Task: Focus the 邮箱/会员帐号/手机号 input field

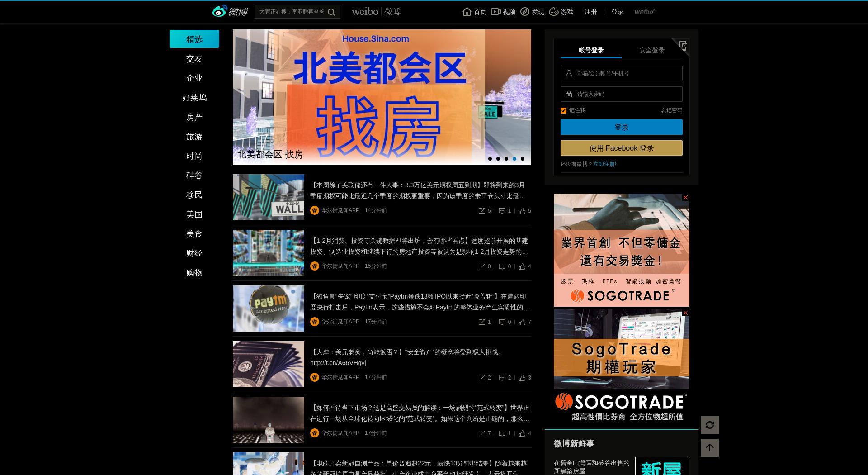Action: [x=622, y=73]
